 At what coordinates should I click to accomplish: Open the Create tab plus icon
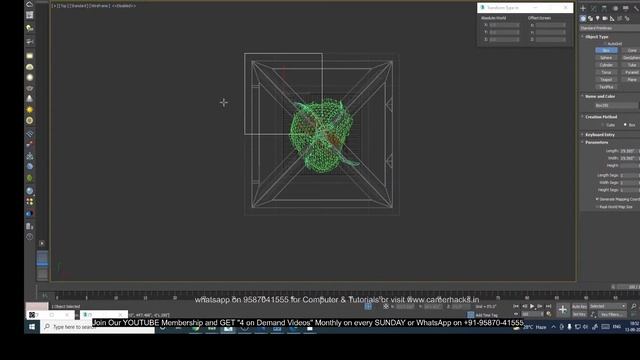[583, 8]
